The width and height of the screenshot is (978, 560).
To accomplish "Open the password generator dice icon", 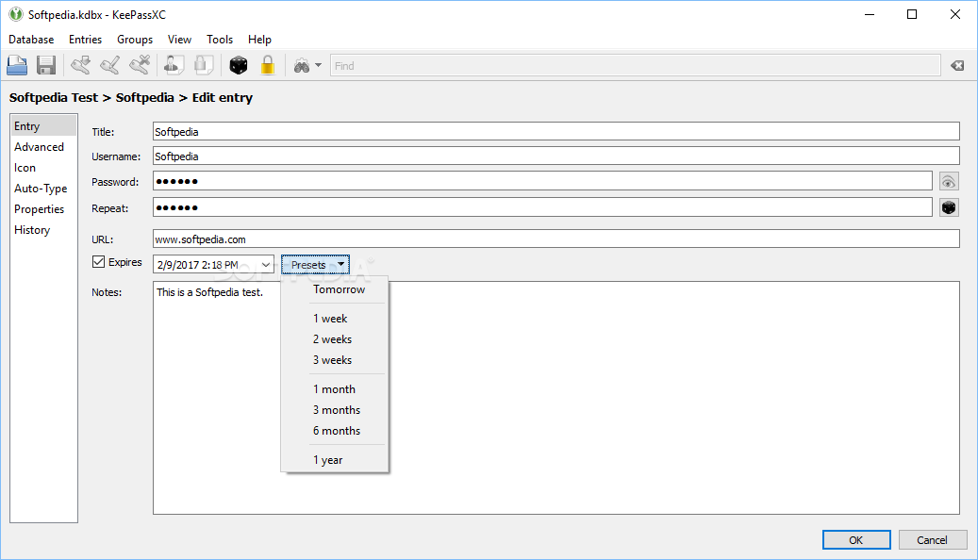I will pos(239,65).
